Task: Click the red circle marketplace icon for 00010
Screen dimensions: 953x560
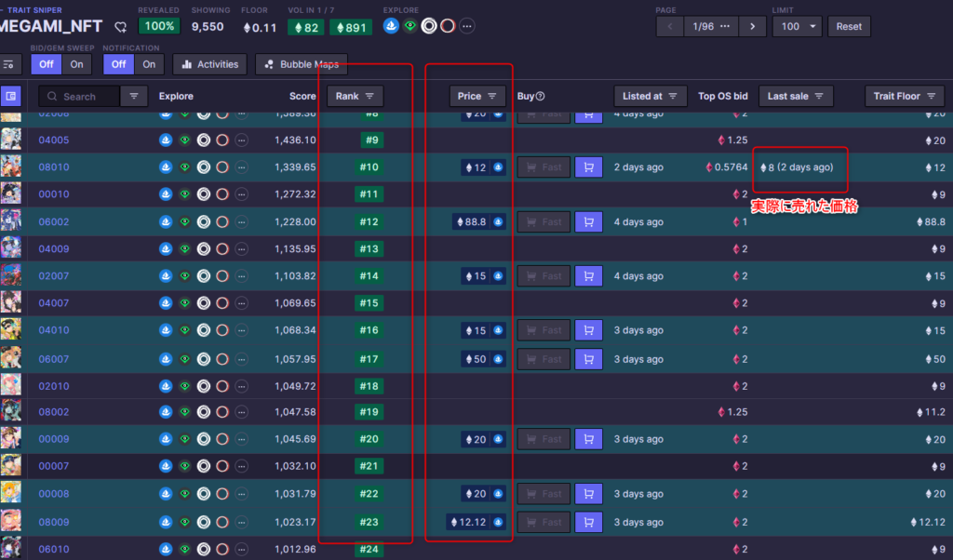Action: click(222, 194)
